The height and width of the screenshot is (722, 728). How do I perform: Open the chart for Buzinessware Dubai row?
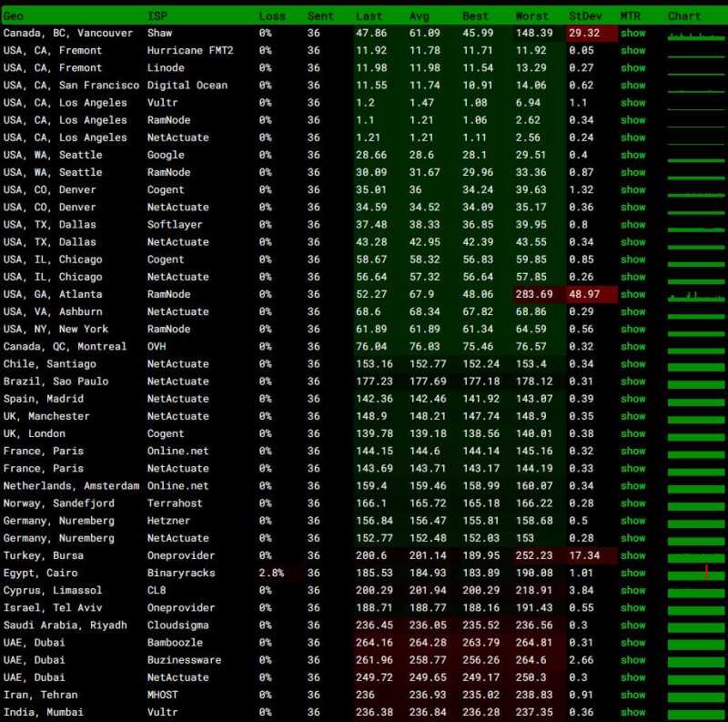tap(696, 663)
